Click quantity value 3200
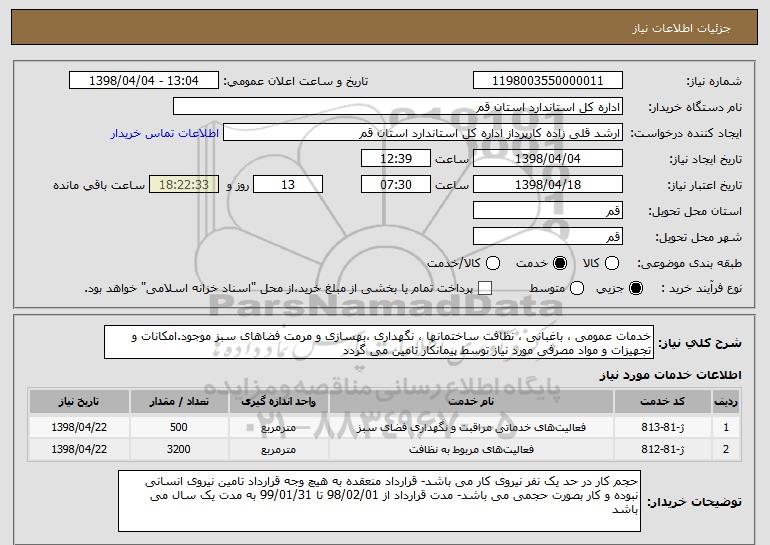Screen dimensions: 770x545 click(x=179, y=449)
